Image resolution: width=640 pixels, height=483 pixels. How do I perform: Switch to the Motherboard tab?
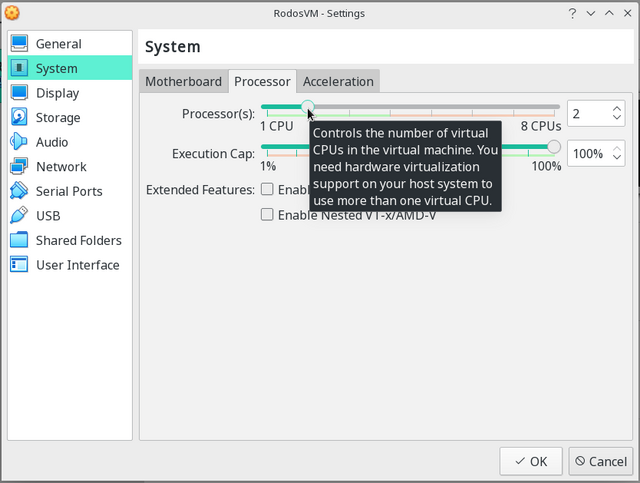(184, 82)
